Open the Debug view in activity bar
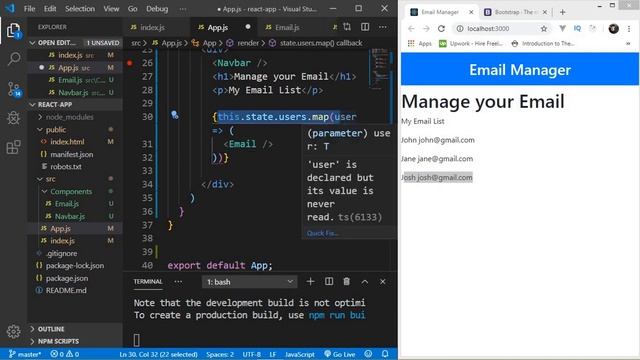The height and width of the screenshot is (360, 640). coord(13,118)
